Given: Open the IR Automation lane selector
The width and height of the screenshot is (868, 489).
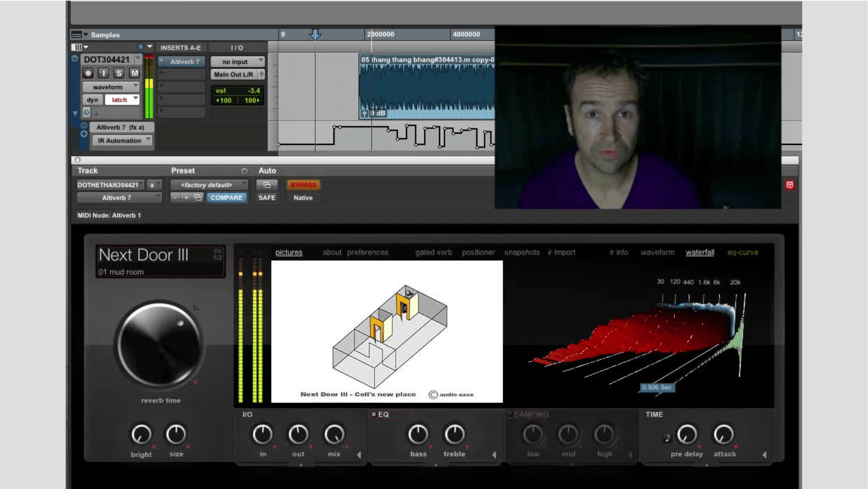Looking at the screenshot, I should tap(123, 140).
